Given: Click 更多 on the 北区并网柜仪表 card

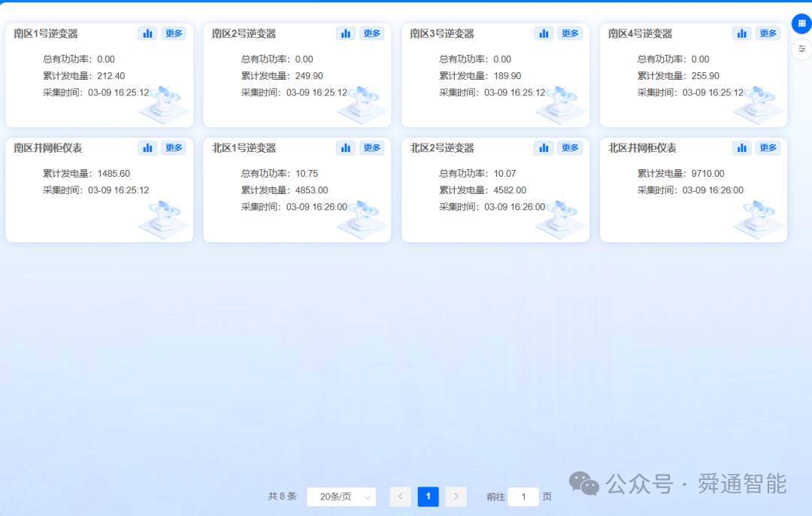Looking at the screenshot, I should point(768,147).
